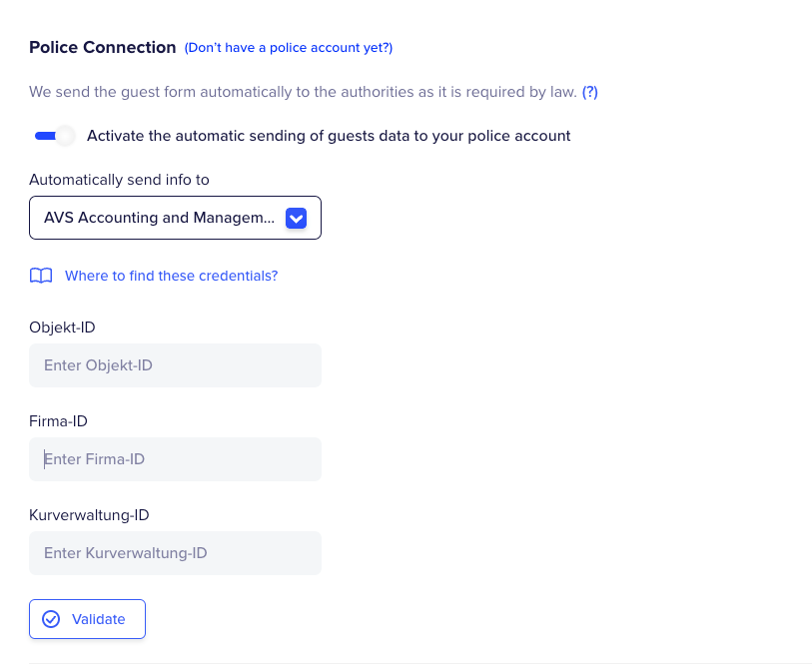Click the (?) help link after description
812x667 pixels.
coord(589,92)
